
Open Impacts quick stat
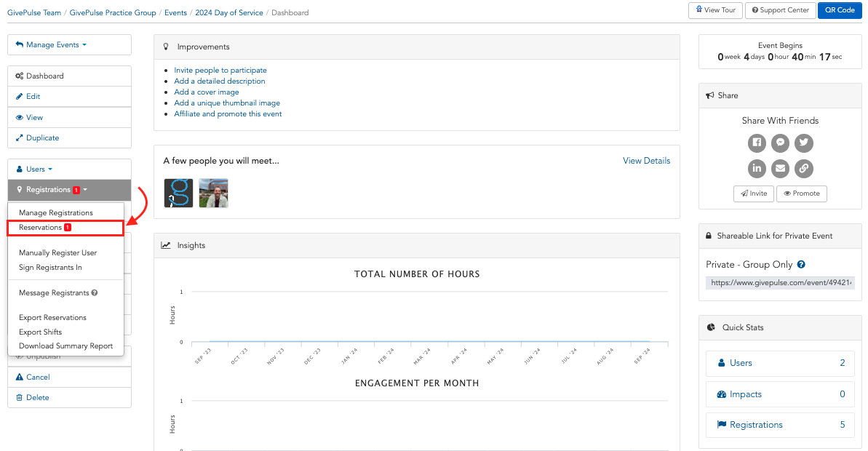[x=780, y=394]
